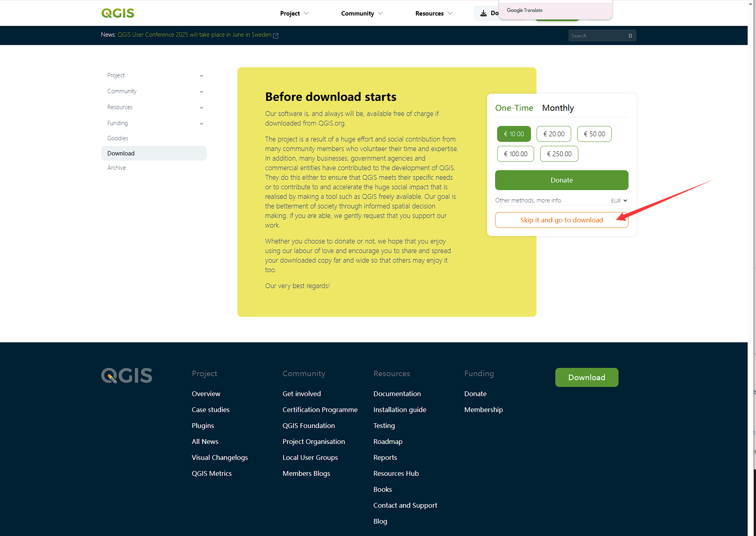This screenshot has height=536, width=756.
Task: Click Skip it and go to download
Action: [x=561, y=220]
